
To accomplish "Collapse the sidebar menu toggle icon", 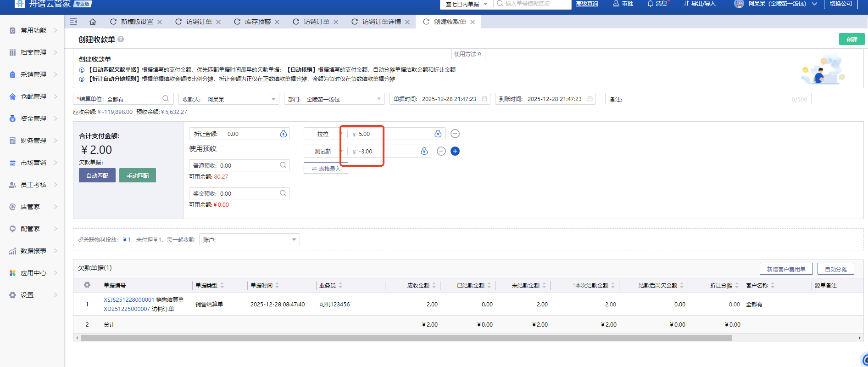I will 73,22.
